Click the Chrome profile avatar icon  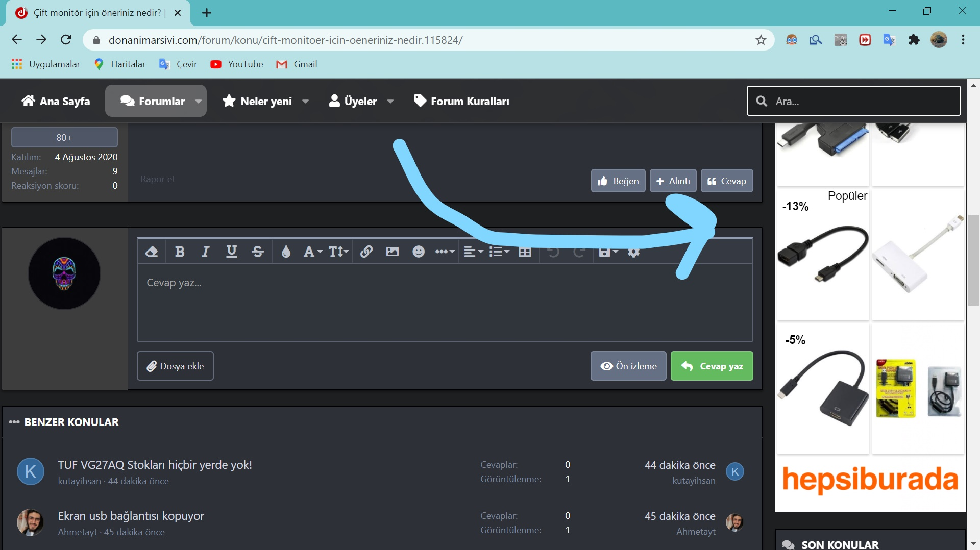coord(939,40)
